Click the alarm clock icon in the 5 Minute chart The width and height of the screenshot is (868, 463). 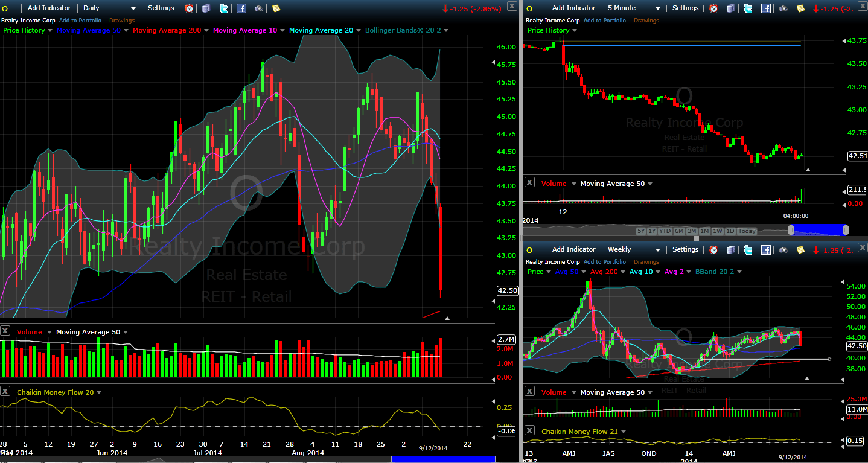[x=713, y=8]
